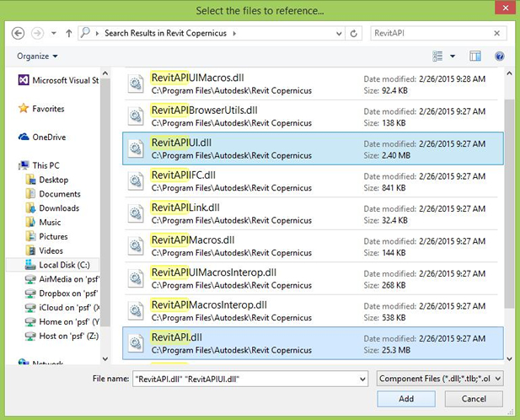Viewport: 520px width, 420px height.
Task: Clear the RevitAPI search text
Action: coord(496,33)
